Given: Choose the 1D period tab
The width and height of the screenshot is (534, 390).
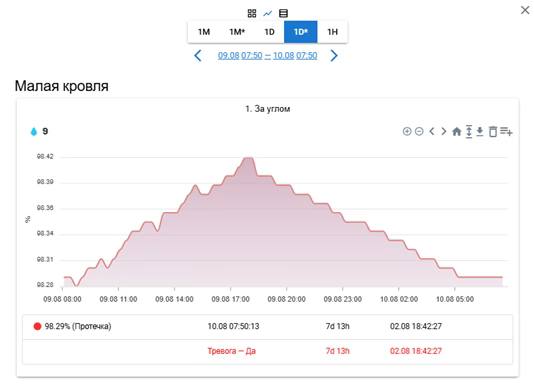Looking at the screenshot, I should point(269,32).
